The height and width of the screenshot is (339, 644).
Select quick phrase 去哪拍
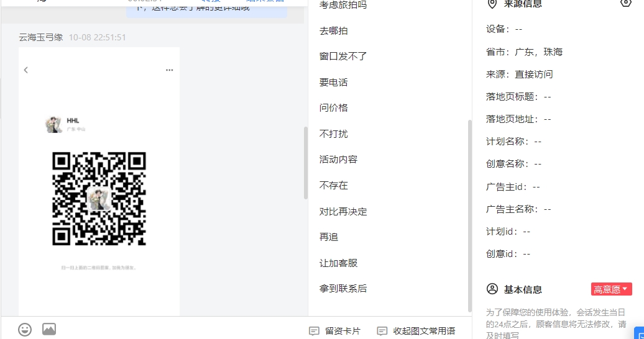coord(333,31)
